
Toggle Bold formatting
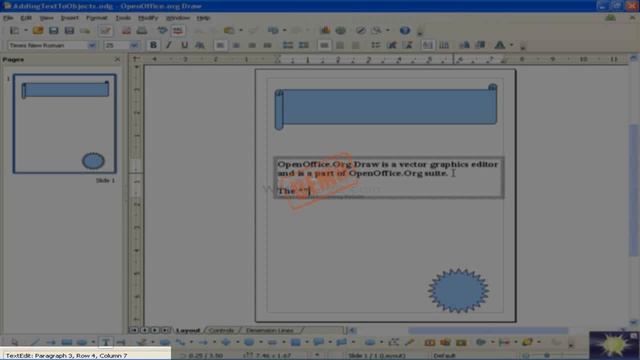153,45
